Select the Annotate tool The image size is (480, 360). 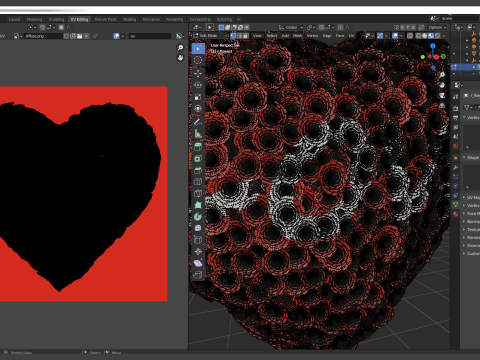click(198, 122)
